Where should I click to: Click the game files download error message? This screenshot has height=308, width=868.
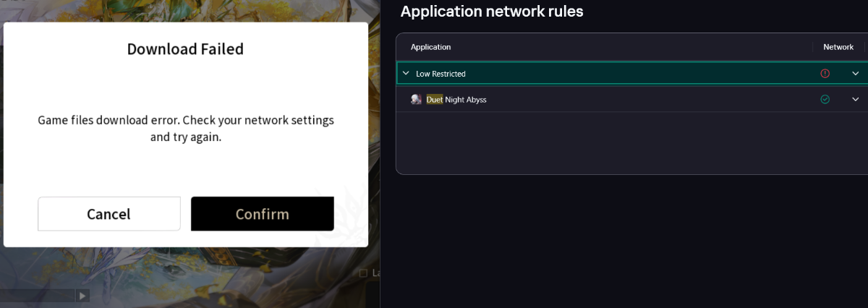point(185,128)
